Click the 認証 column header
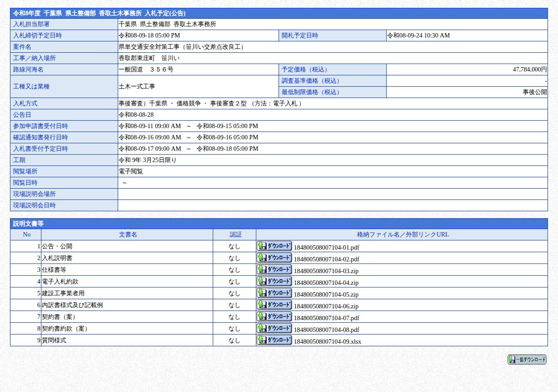This screenshot has width=558, height=392. click(235, 234)
